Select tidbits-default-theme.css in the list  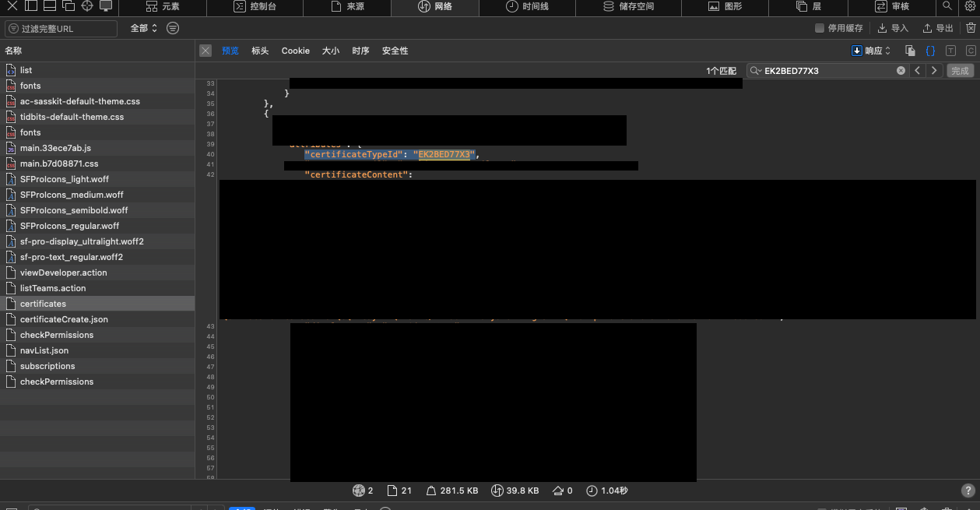click(97, 117)
